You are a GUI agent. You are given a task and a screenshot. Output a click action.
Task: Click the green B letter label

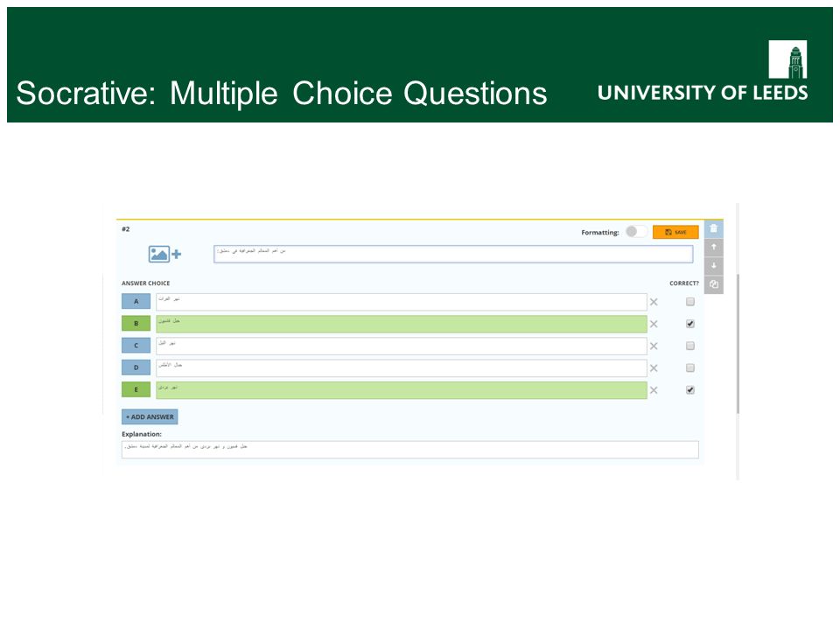coord(136,324)
